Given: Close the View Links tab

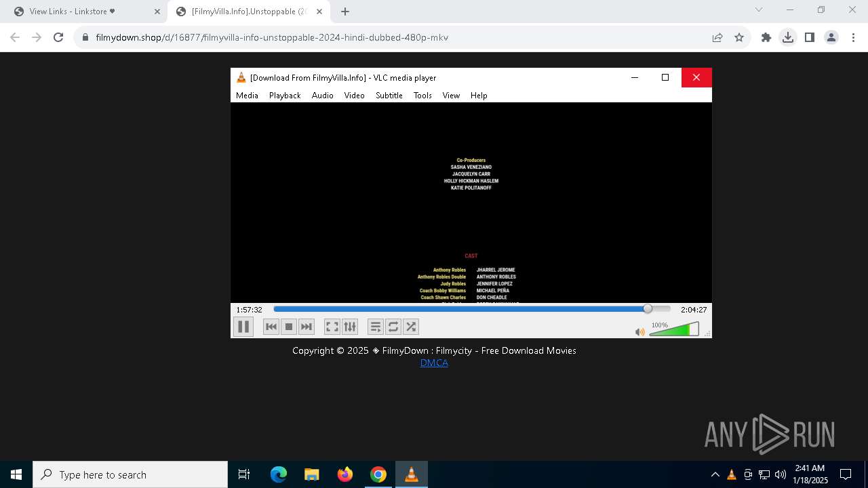Looking at the screenshot, I should (157, 12).
